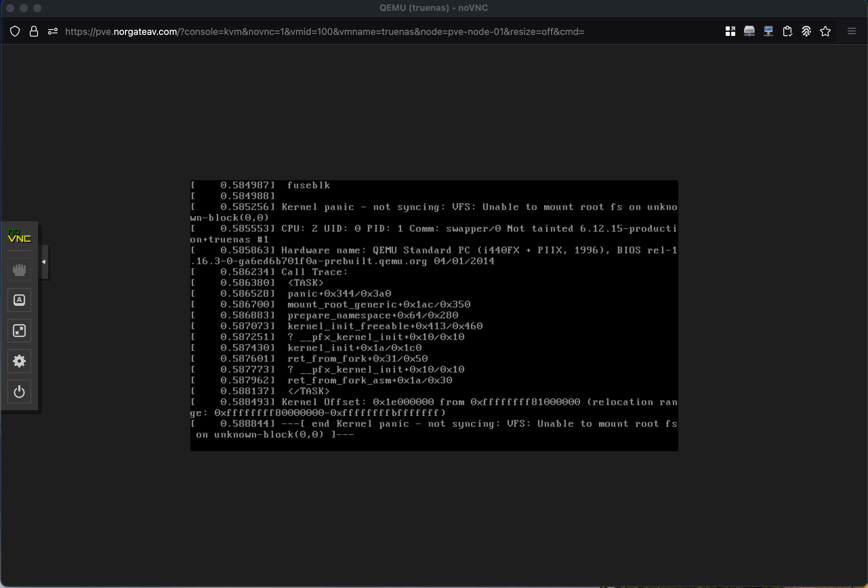Click the fingerprint password manager icon
The width and height of the screenshot is (868, 588).
[x=807, y=31]
